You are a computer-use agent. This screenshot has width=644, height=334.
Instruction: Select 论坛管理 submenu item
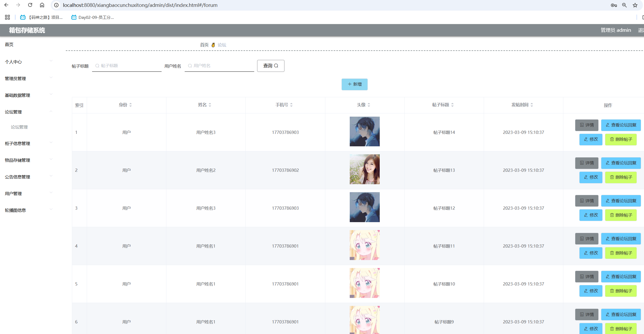[x=19, y=127]
